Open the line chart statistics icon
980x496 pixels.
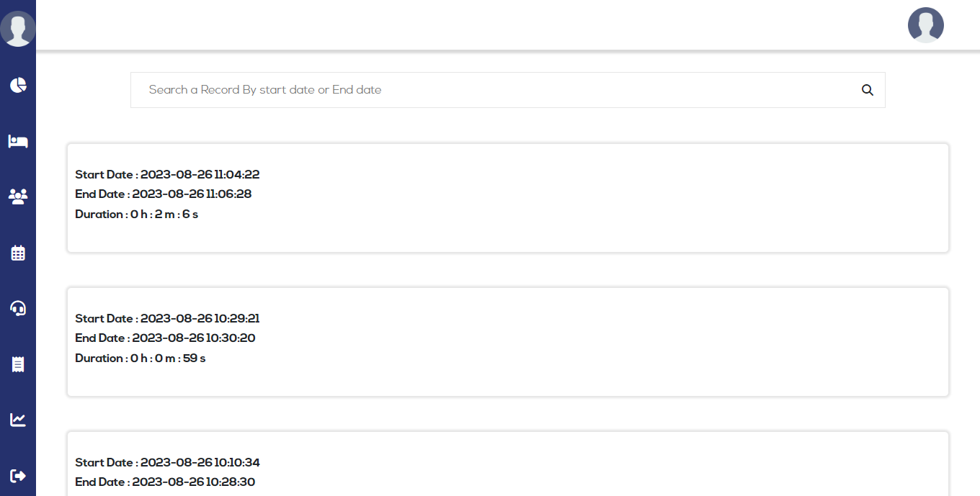click(18, 419)
